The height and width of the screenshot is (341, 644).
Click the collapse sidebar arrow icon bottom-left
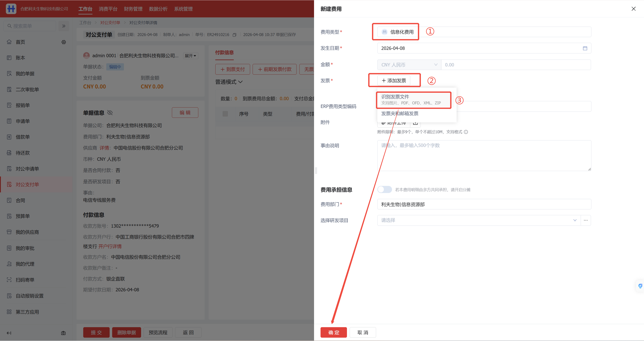coord(9,333)
